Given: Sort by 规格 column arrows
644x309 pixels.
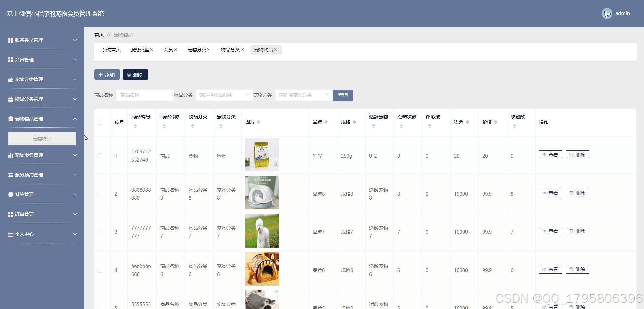Looking at the screenshot, I should click(354, 122).
